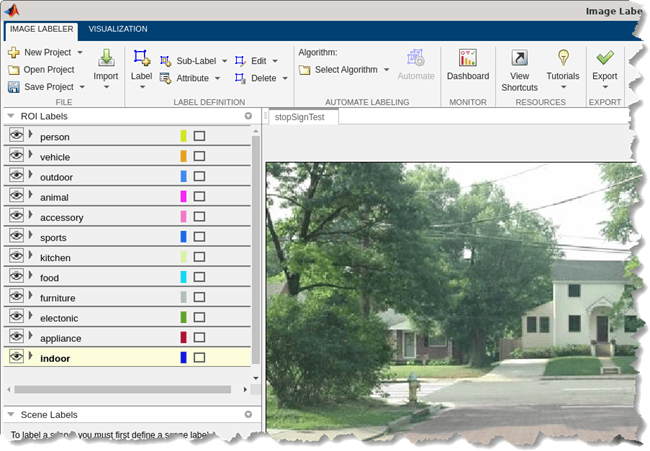Hide the person label via its eye icon
This screenshot has height=451, width=650.
pyautogui.click(x=16, y=135)
